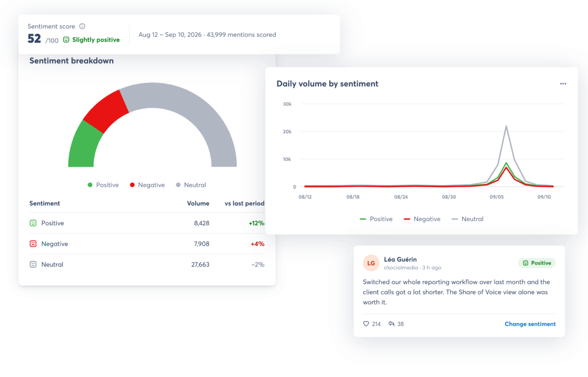
Task: Toggle Negative in the gauge legend
Action: 147,185
